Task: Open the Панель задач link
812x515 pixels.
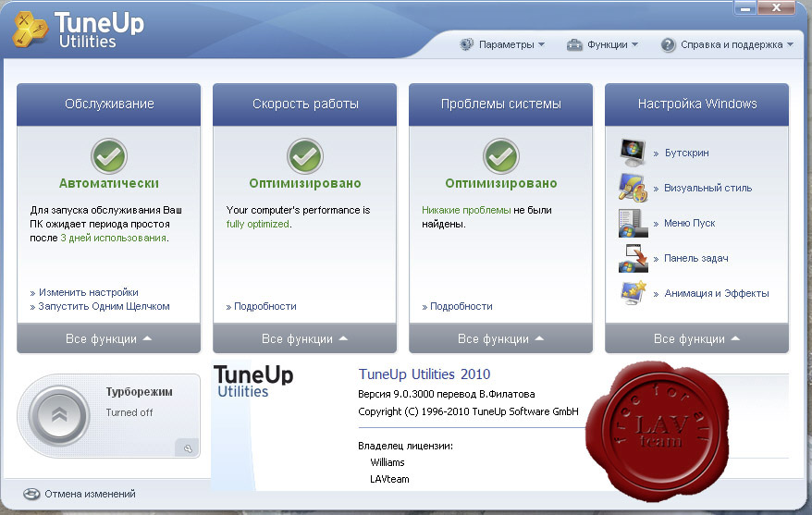Action: 696,258
